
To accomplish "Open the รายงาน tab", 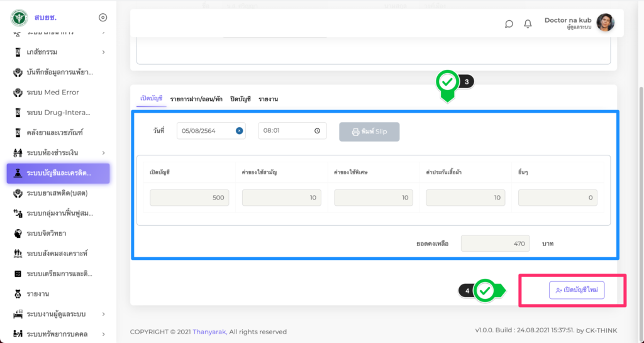I will pos(268,99).
